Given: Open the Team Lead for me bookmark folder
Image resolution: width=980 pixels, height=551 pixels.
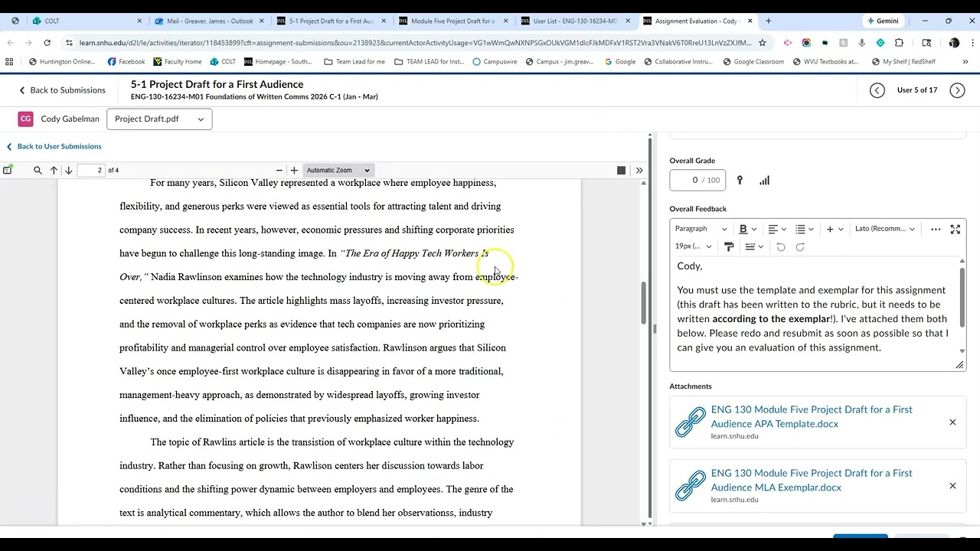Looking at the screenshot, I should point(354,61).
